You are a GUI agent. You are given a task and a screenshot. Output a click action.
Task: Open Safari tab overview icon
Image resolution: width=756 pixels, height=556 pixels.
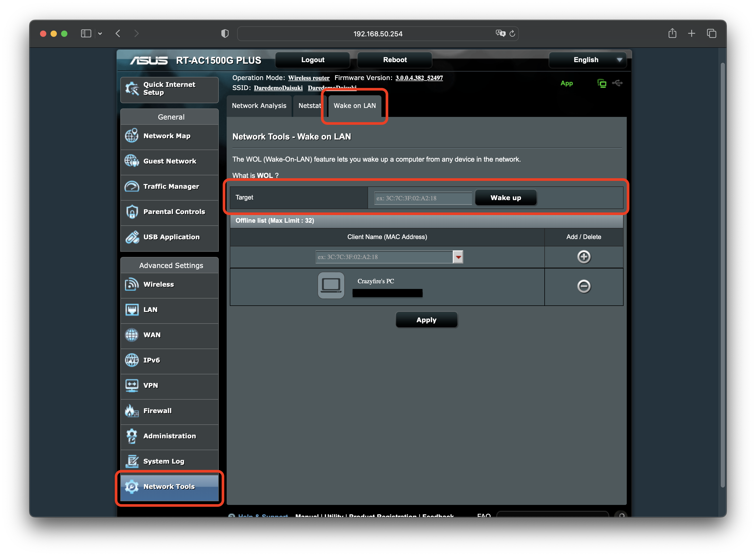(x=711, y=33)
